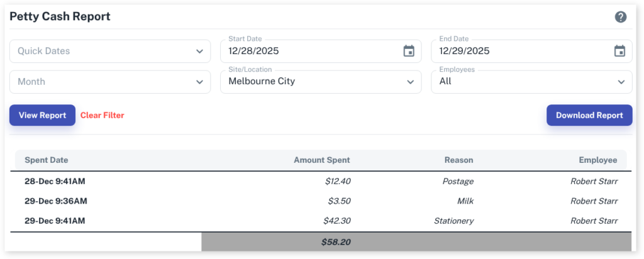
Task: Open the Start Date calendar picker icon
Action: tap(409, 51)
